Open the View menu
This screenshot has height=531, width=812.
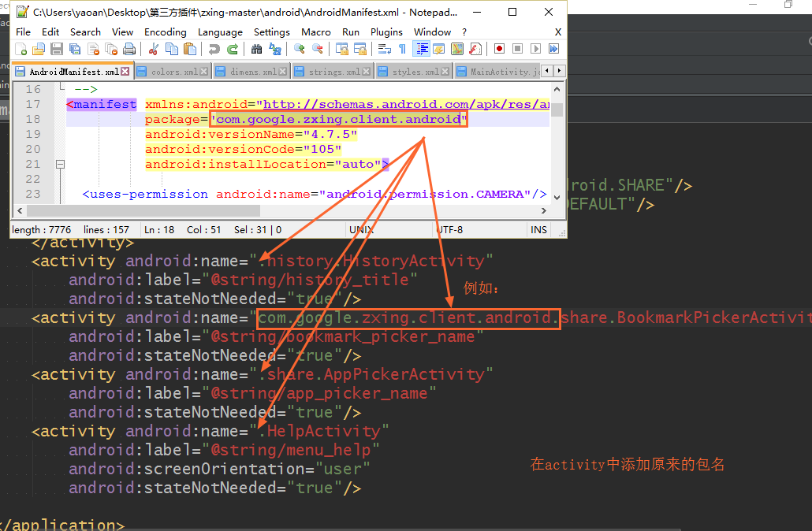[123, 32]
